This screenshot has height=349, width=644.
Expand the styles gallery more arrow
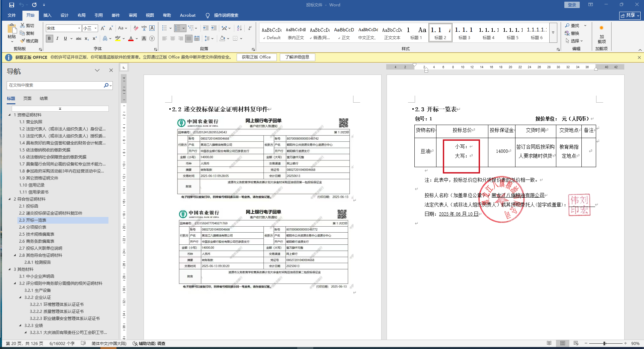pyautogui.click(x=553, y=32)
